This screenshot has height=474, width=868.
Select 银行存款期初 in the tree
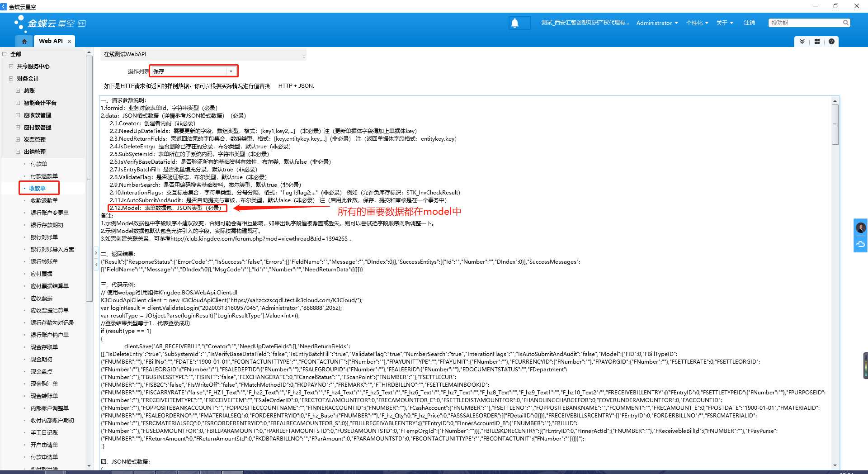[47, 225]
